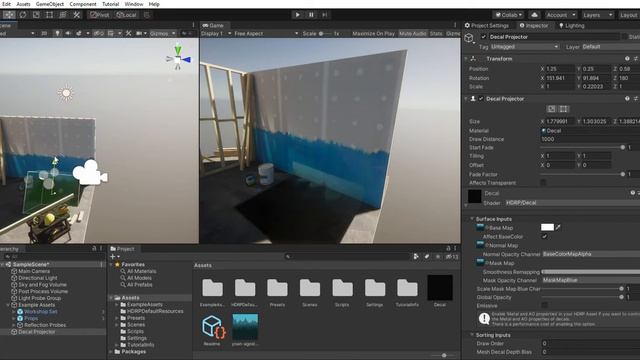
Task: Click the Scripts folder in the Assets grid
Action: (342, 288)
